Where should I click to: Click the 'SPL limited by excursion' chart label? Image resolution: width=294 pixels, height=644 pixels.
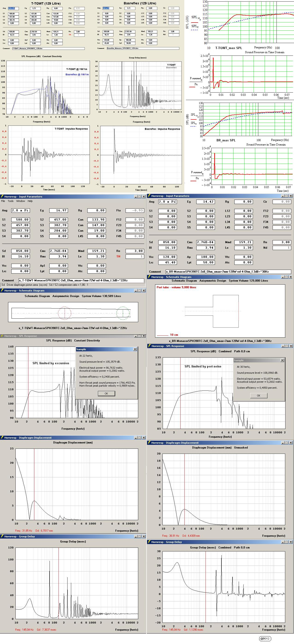pos(51,363)
